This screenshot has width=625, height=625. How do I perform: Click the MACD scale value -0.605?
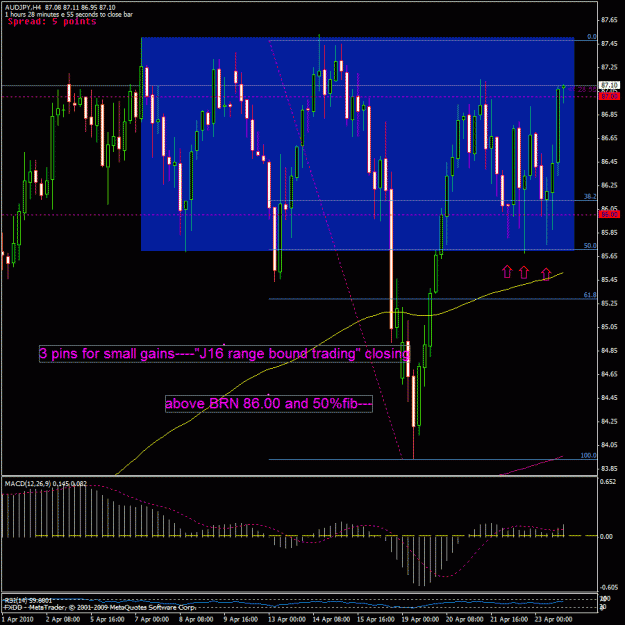point(608,588)
